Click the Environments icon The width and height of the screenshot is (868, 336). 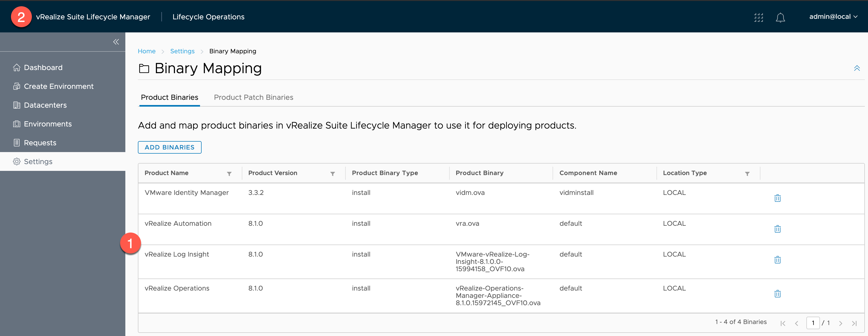16,124
